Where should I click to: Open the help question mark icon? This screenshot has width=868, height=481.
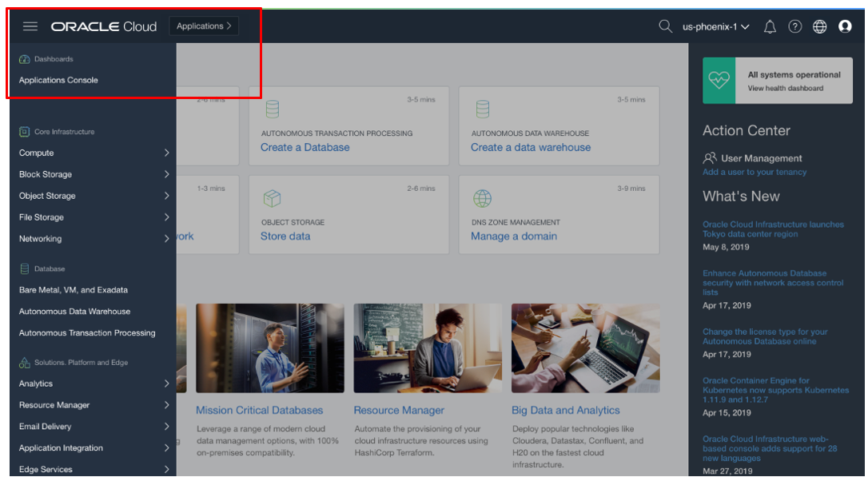(794, 26)
